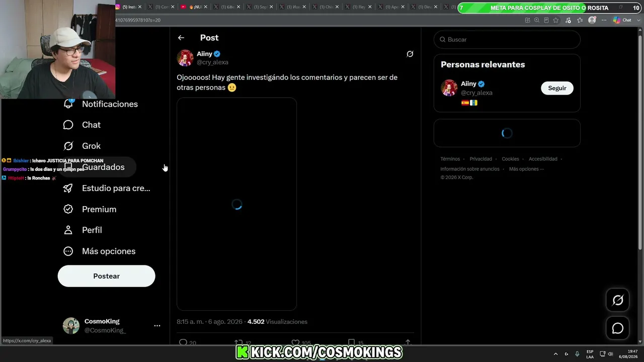The image size is (644, 362).
Task: Open the browser reading view icon
Action: click(546, 20)
